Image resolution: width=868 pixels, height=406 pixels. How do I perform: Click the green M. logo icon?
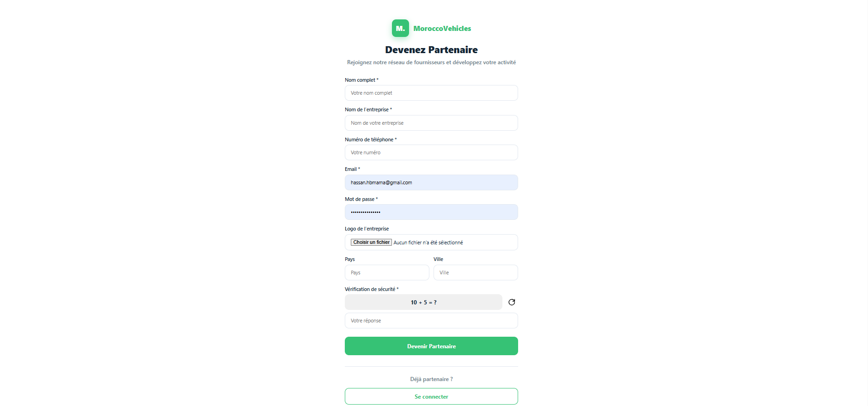pos(400,28)
